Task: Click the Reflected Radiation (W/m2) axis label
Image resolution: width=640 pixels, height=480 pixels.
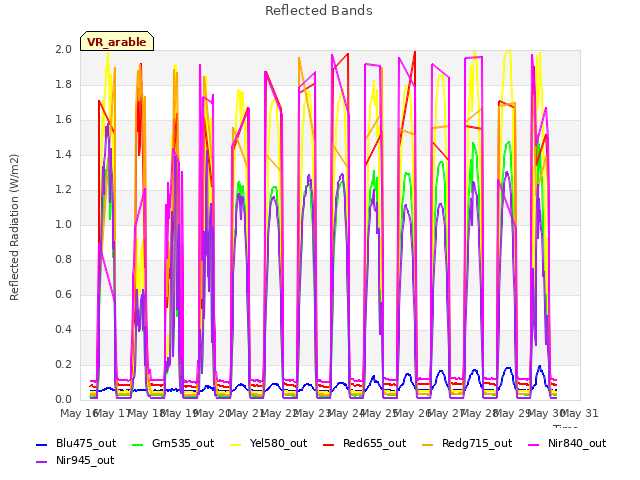Action: tap(14, 227)
